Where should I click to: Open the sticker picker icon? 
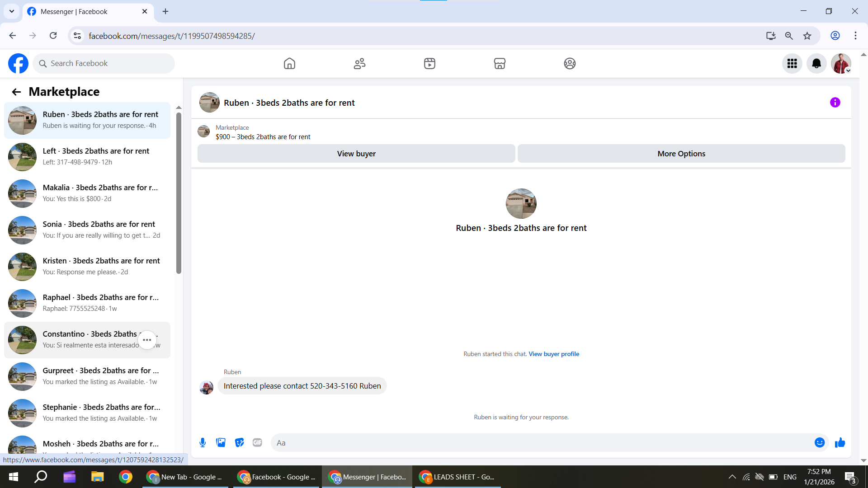tap(239, 443)
